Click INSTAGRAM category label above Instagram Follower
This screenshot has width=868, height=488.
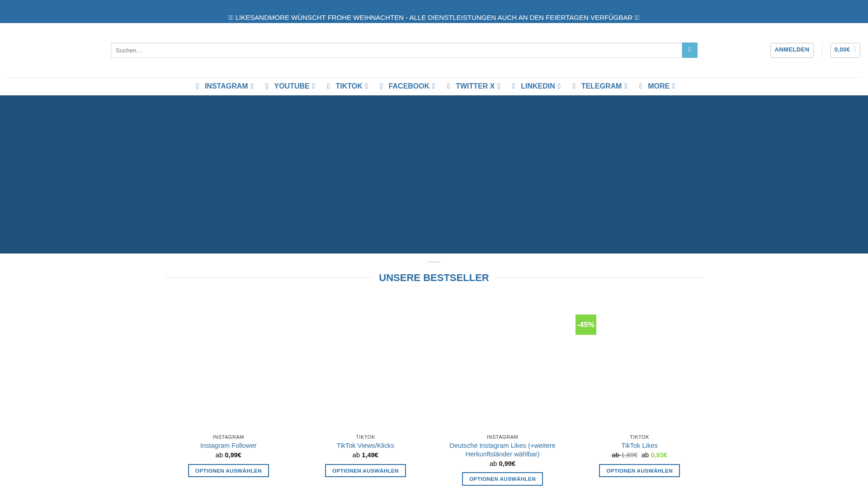point(228,437)
